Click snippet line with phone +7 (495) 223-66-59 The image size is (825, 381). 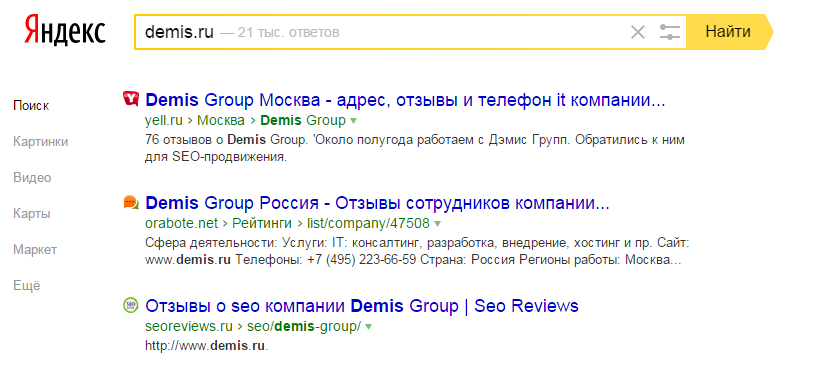(413, 260)
